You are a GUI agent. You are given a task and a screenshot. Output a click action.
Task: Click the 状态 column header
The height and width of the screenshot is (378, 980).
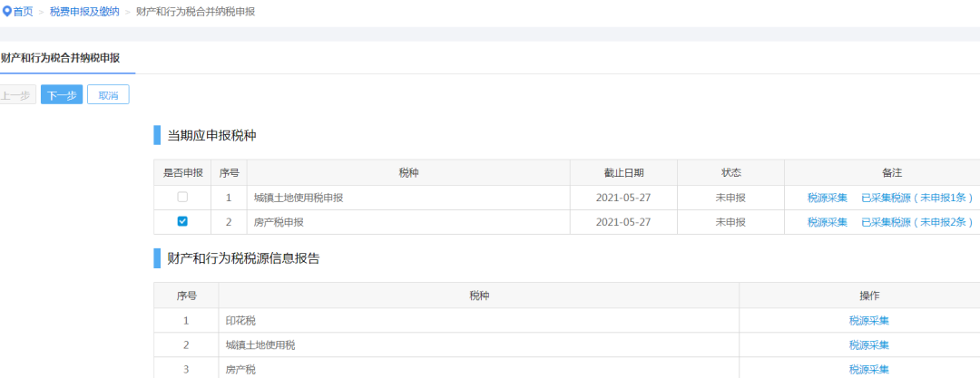730,172
